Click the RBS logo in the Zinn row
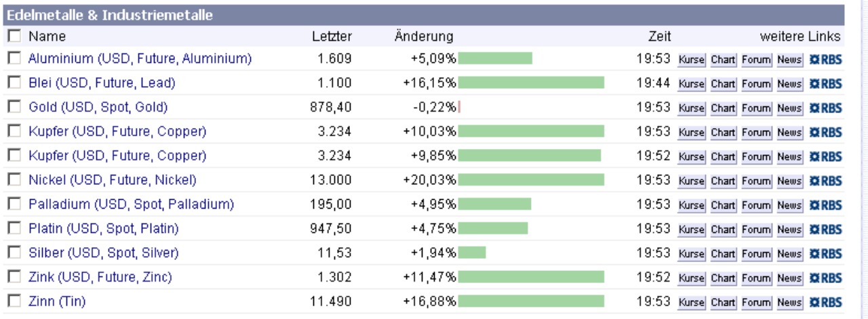This screenshot has height=319, width=868. (x=825, y=302)
